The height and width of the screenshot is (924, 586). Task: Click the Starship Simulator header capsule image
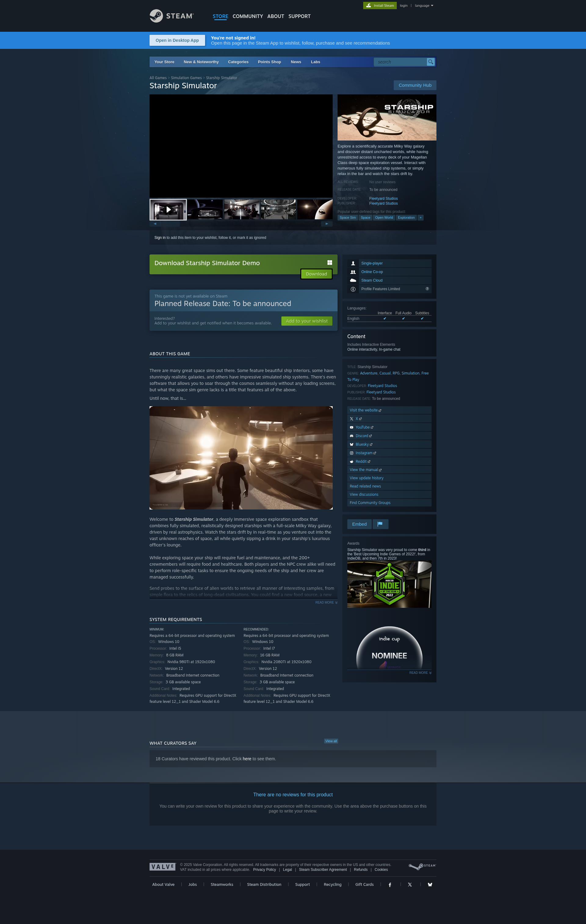pos(387,117)
